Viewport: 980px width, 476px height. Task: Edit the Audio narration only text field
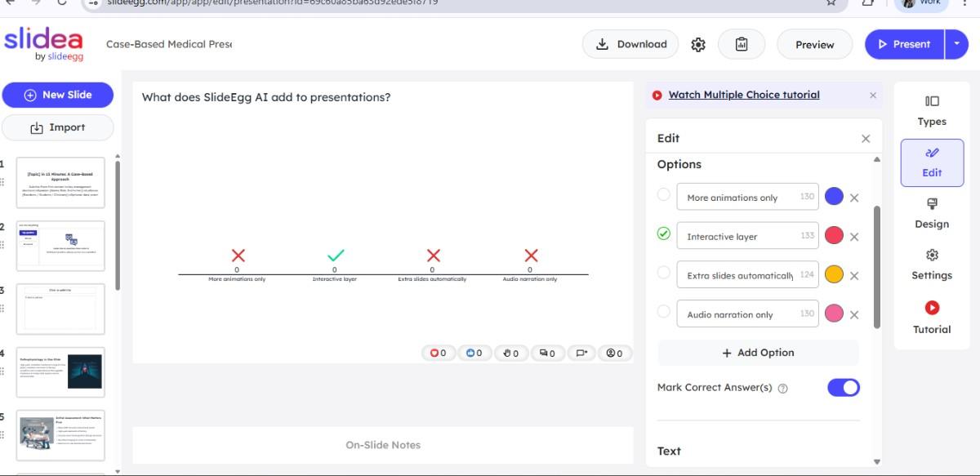click(x=747, y=314)
